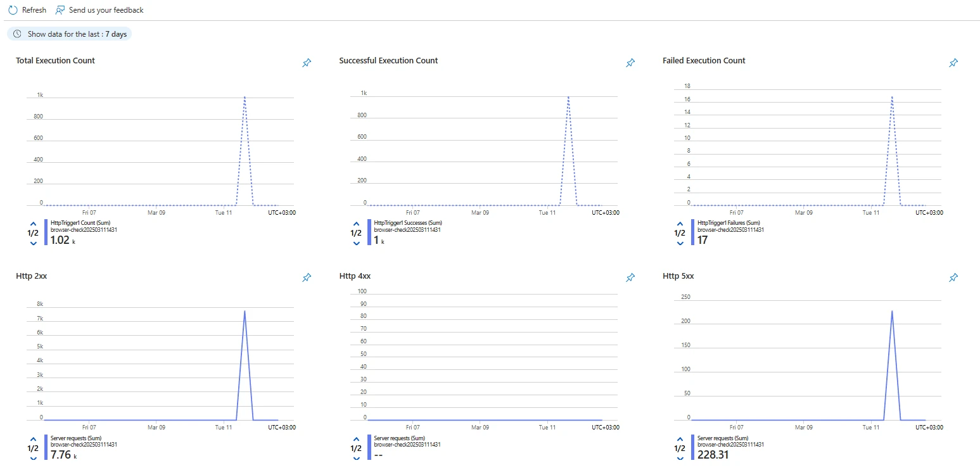This screenshot has width=980, height=470.
Task: Click the Http 2xx chart title
Action: pyautogui.click(x=30, y=276)
